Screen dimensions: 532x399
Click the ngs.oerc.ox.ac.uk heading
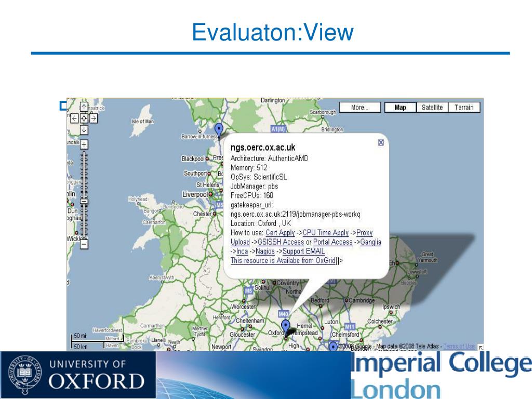coord(263,148)
